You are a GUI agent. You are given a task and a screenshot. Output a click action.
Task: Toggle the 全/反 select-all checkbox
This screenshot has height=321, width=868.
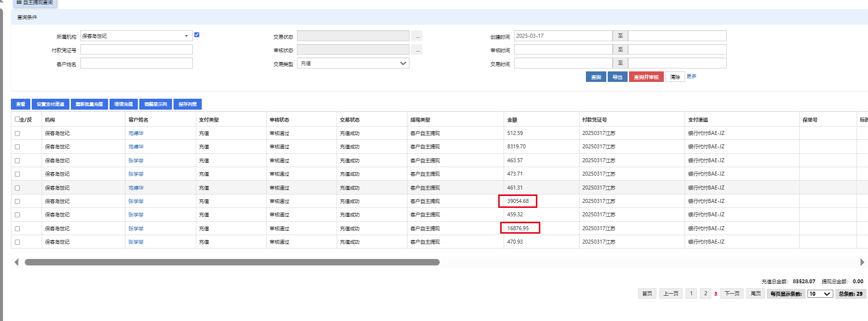point(17,119)
